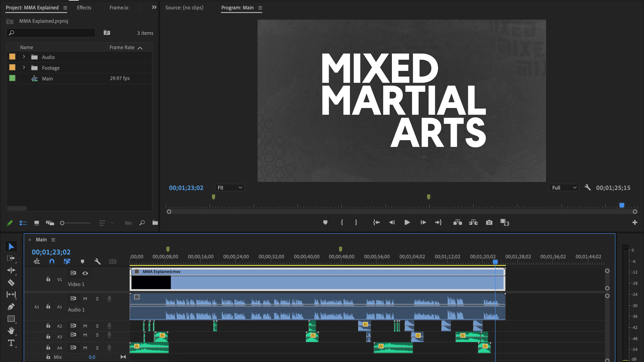644x362 pixels.
Task: Switch Project panel to freeform view
Action: [x=50, y=223]
